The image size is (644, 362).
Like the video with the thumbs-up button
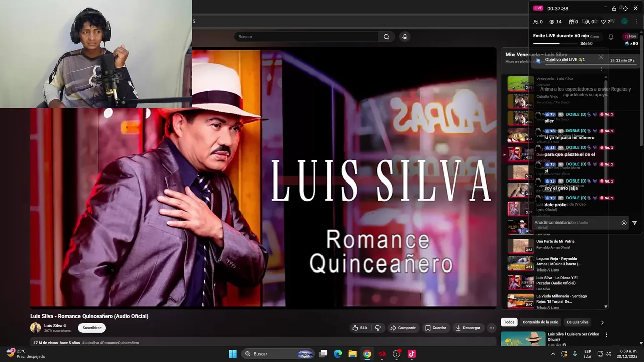point(360,328)
